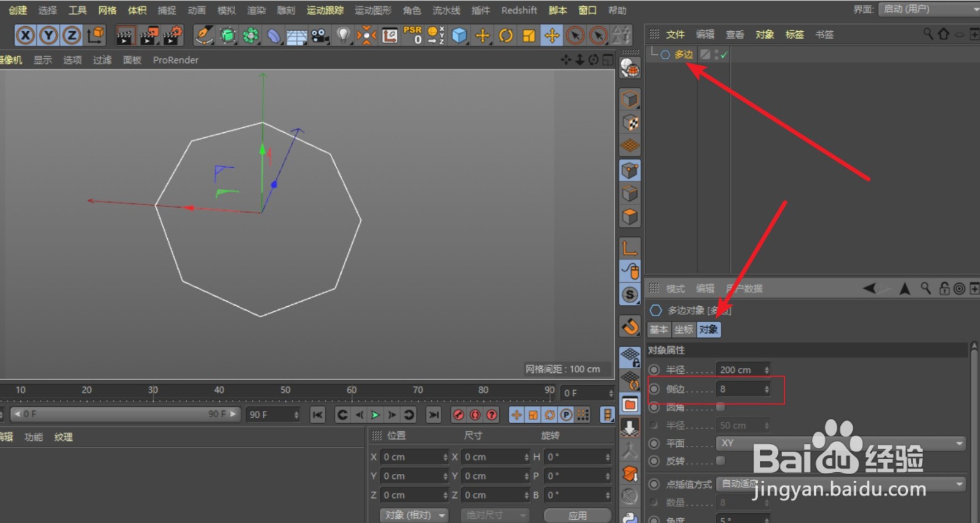Toggle the 点插值方式 keyframe dot
980x523 pixels.
655,484
